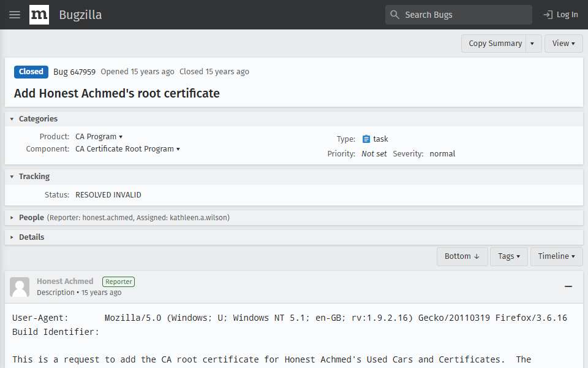Jump to Bottom of the page
The height and width of the screenshot is (368, 588).
462,256
